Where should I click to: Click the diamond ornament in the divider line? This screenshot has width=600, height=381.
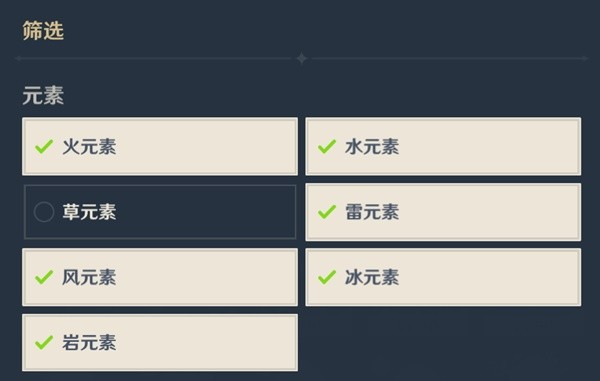click(x=302, y=59)
